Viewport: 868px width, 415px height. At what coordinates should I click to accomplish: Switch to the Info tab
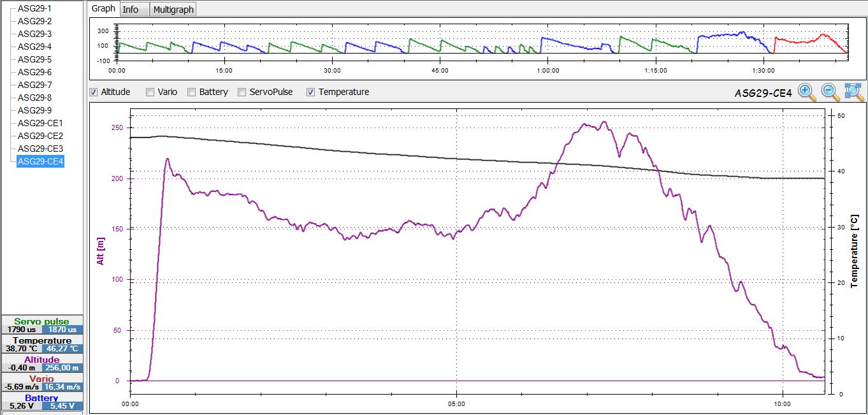[x=131, y=9]
